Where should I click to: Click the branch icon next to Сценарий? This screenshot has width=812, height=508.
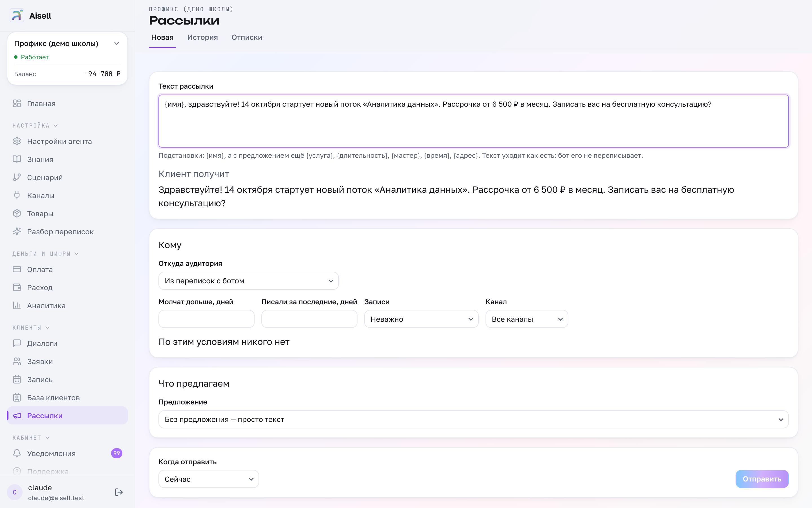[x=17, y=178]
